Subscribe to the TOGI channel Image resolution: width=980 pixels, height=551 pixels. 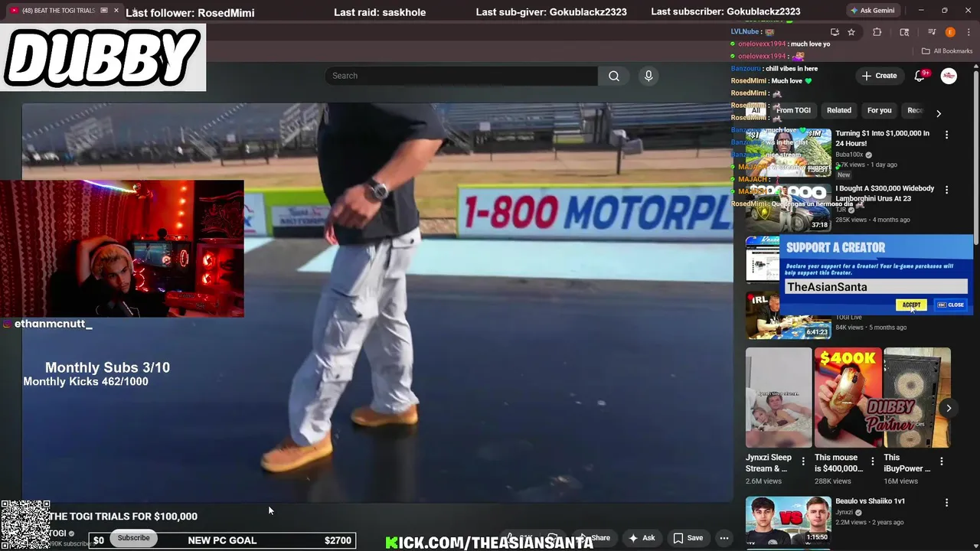click(x=133, y=538)
